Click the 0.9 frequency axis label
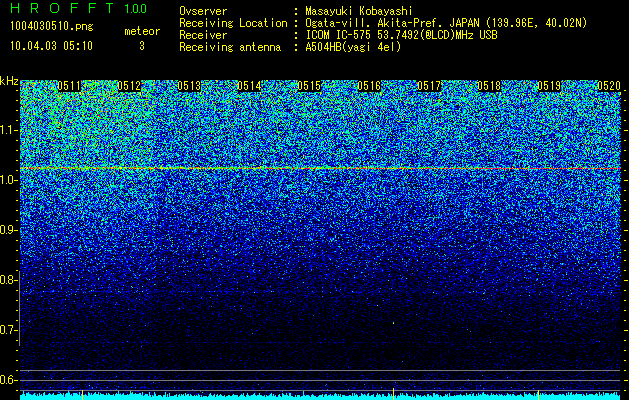 pos(7,230)
